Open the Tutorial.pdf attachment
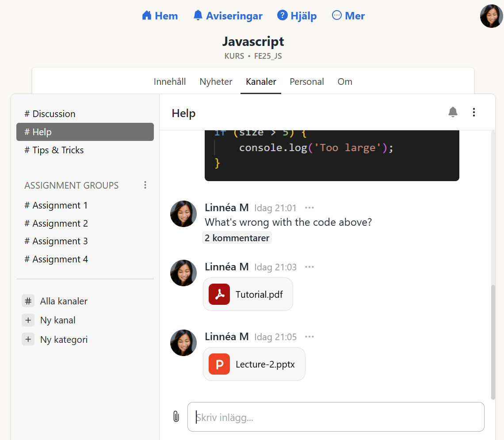The image size is (504, 440). [248, 295]
